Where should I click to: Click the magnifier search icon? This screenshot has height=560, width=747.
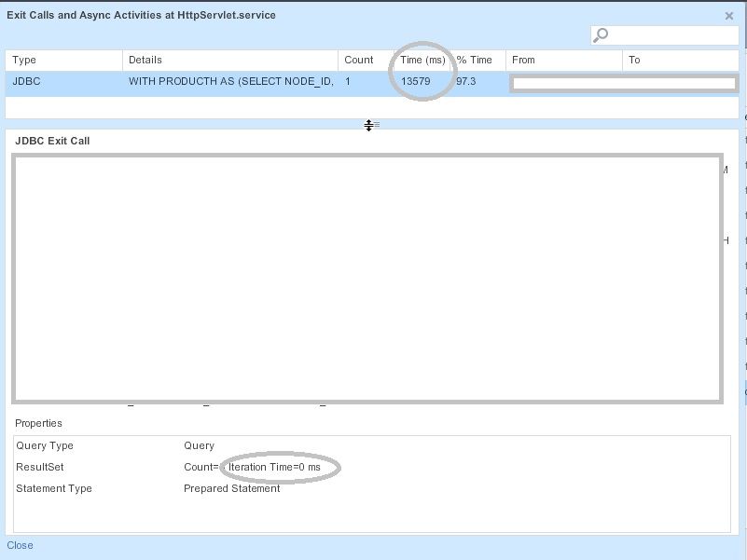(602, 35)
